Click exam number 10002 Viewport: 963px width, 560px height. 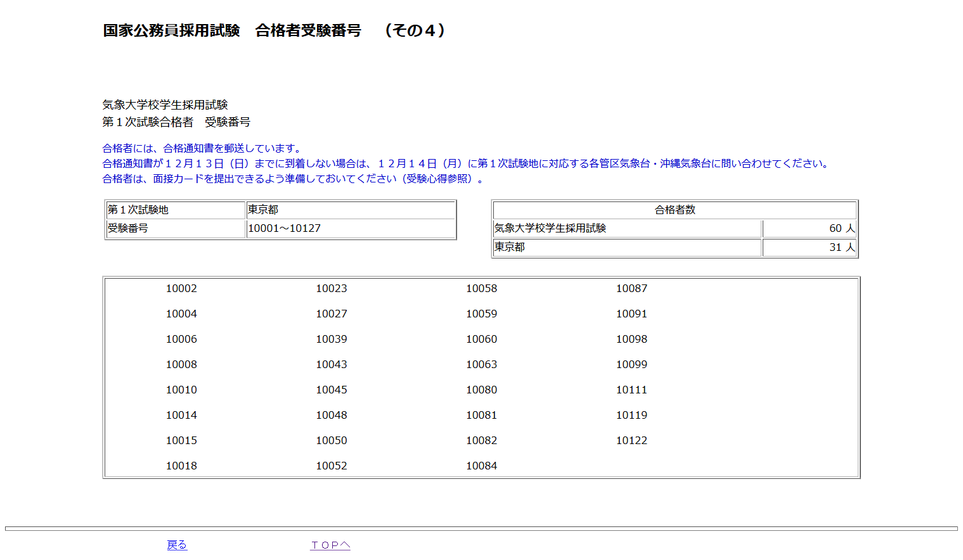pyautogui.click(x=181, y=288)
